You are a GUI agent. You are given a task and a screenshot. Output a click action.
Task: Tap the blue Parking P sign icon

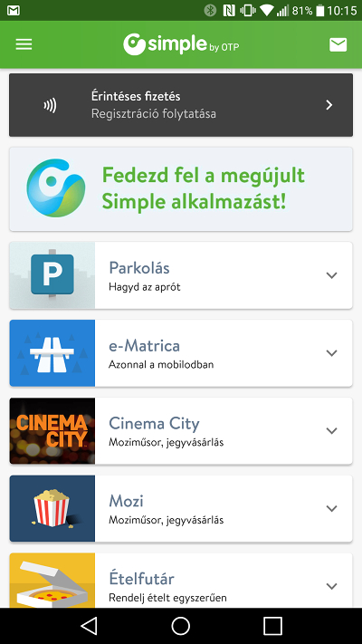click(52, 275)
